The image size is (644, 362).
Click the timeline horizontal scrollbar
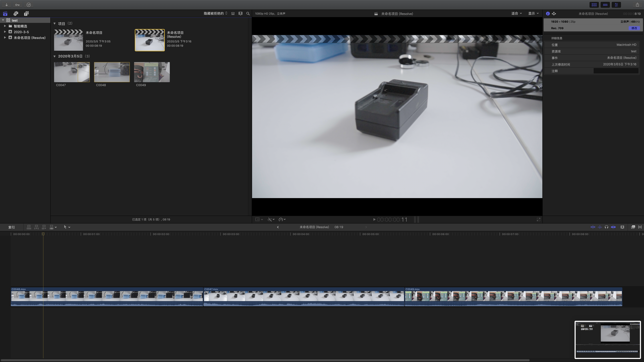click(265, 360)
